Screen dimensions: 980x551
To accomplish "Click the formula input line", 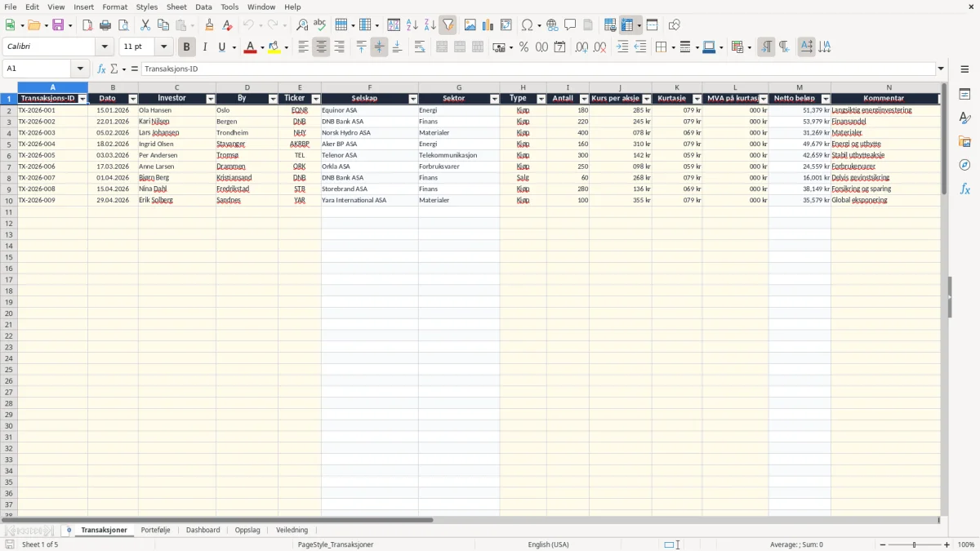I will pyautogui.click(x=538, y=69).
